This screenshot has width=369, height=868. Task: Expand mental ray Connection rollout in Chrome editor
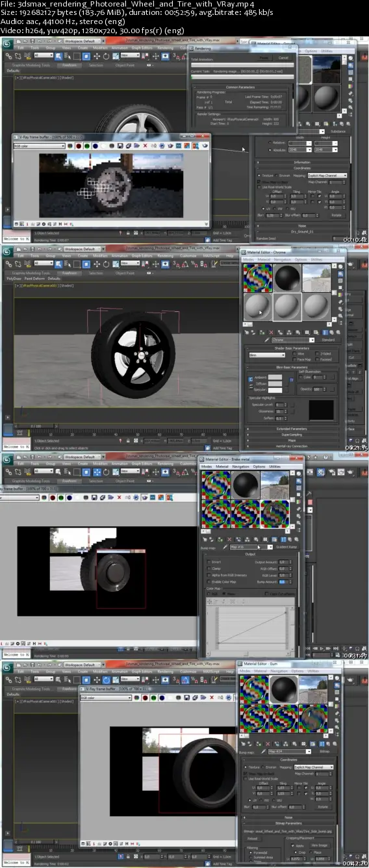(292, 446)
